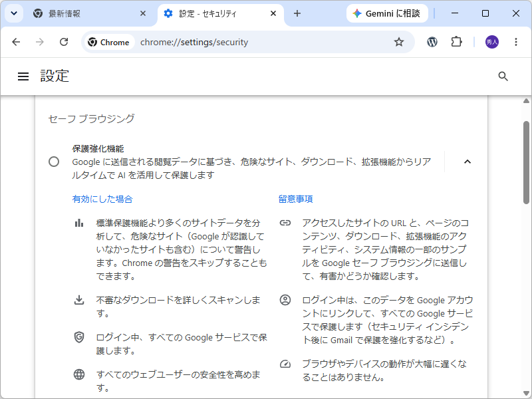
Task: Open the settings hamburger menu
Action: [23, 76]
